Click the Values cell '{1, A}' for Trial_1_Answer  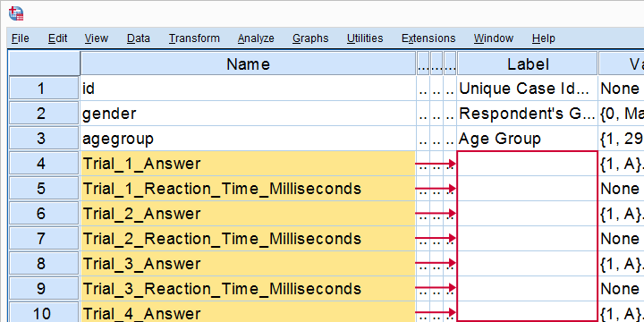[x=622, y=164]
